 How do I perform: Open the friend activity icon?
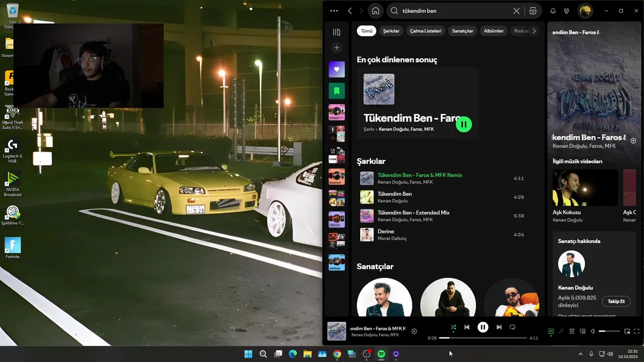click(x=567, y=11)
